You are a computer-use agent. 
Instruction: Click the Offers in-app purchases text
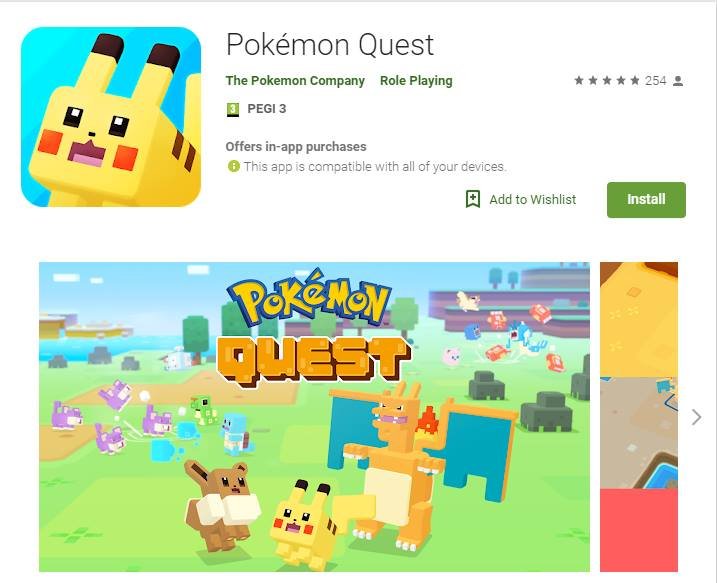coord(296,147)
